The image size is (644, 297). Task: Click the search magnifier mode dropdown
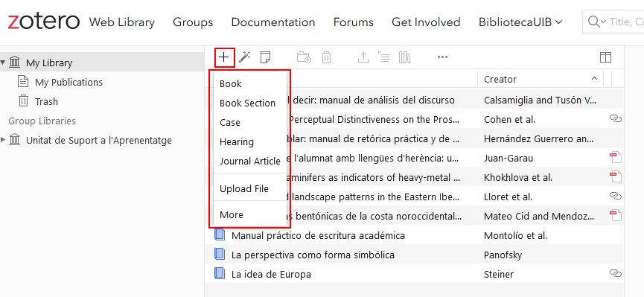click(597, 22)
